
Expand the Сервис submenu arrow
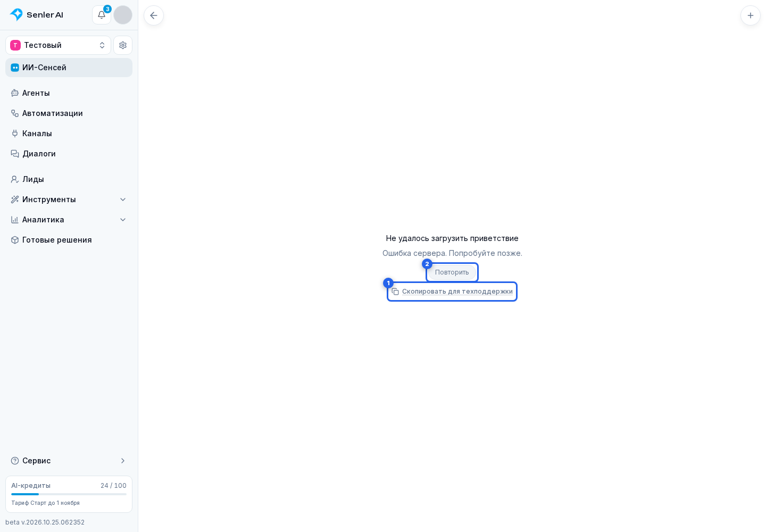tap(123, 461)
